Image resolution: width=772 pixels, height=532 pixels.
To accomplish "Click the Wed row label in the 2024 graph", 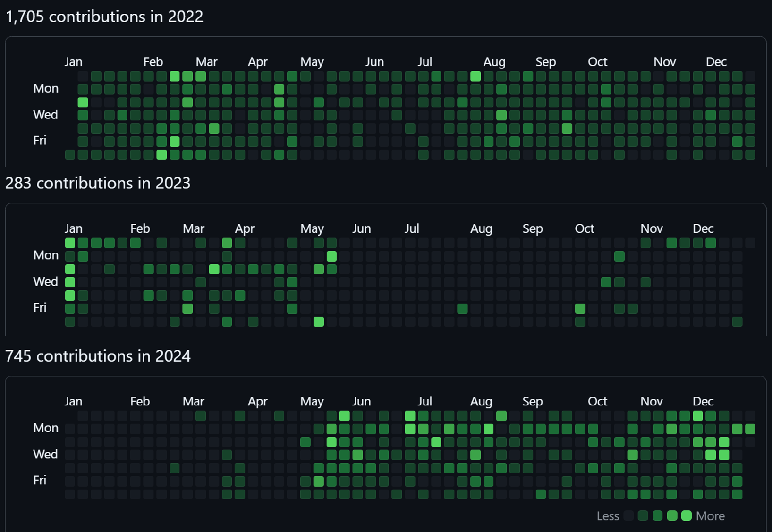I will 45,454.
